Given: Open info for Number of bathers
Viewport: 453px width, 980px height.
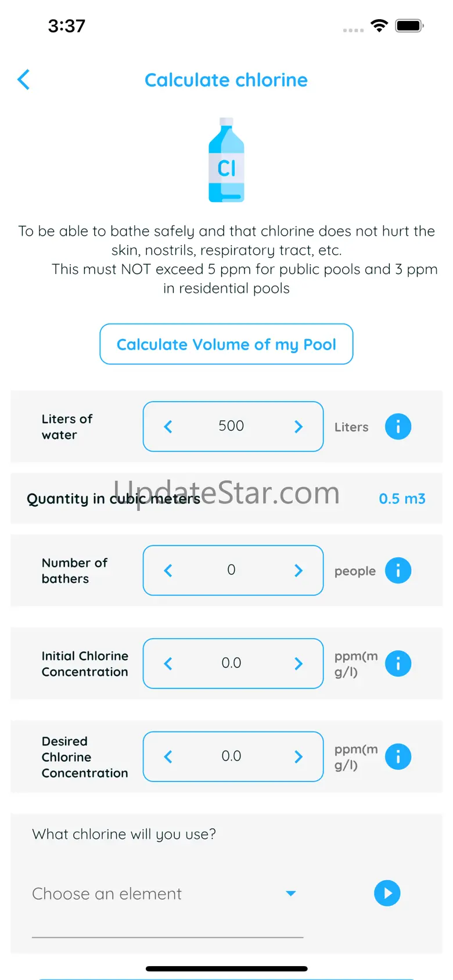Looking at the screenshot, I should click(398, 571).
